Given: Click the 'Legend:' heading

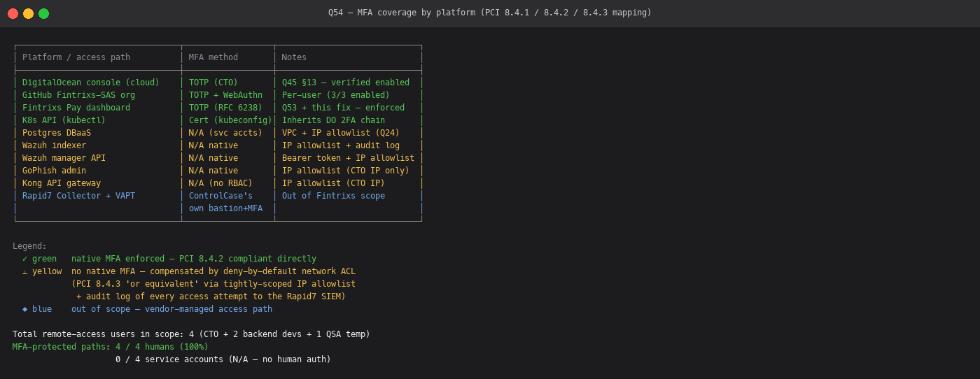Looking at the screenshot, I should tap(29, 246).
